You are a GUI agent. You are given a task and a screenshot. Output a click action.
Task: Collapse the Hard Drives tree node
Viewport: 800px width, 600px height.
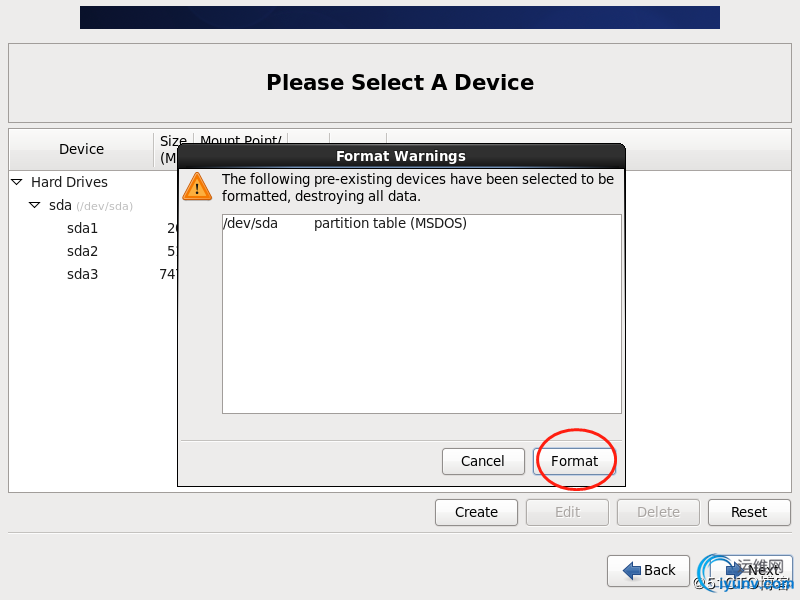[x=17, y=182]
